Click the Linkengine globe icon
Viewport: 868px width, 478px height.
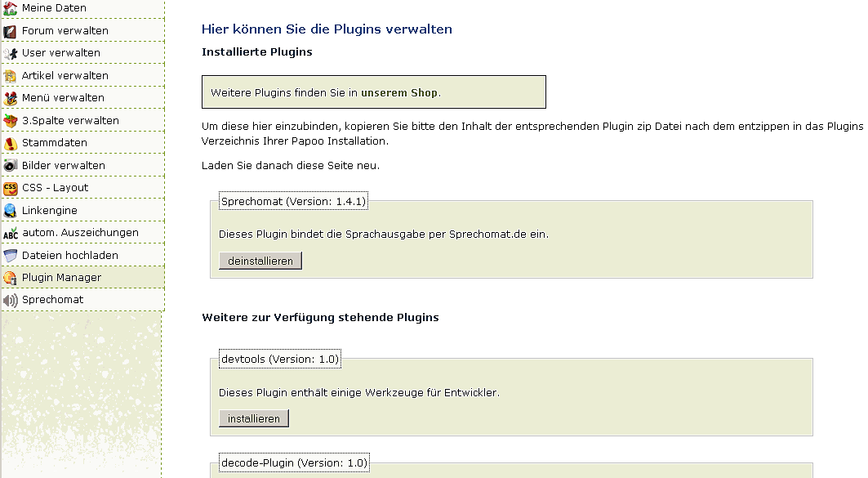pyautogui.click(x=10, y=211)
